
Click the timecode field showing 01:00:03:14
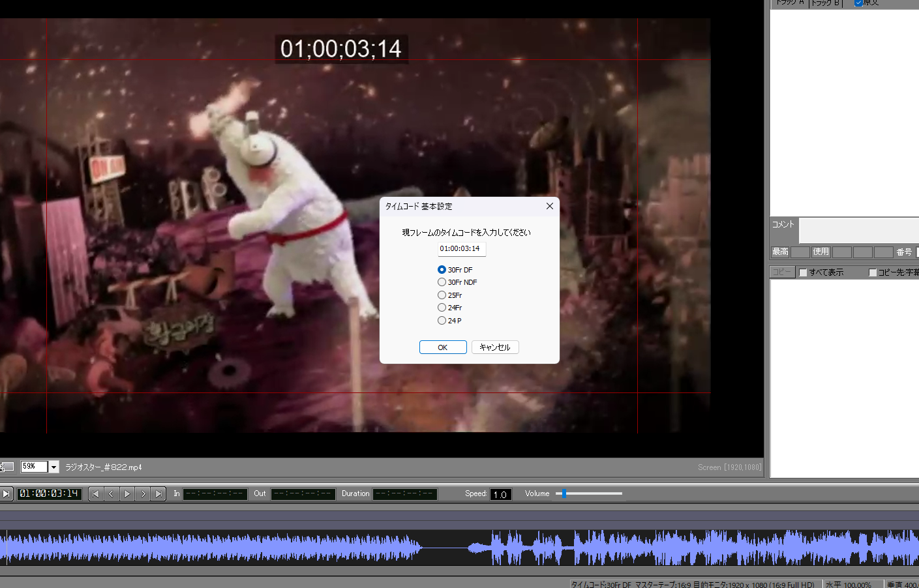pos(461,249)
